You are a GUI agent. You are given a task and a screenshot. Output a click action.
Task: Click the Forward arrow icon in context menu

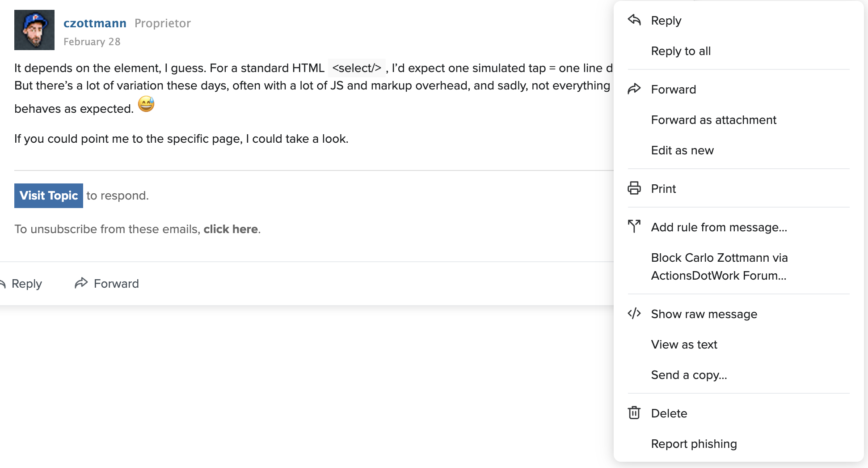(634, 89)
